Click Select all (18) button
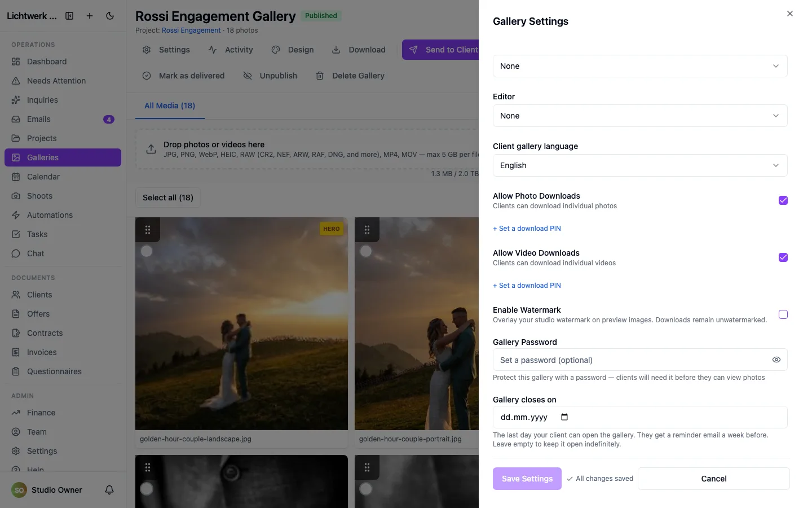This screenshot has height=508, width=812. [168, 198]
